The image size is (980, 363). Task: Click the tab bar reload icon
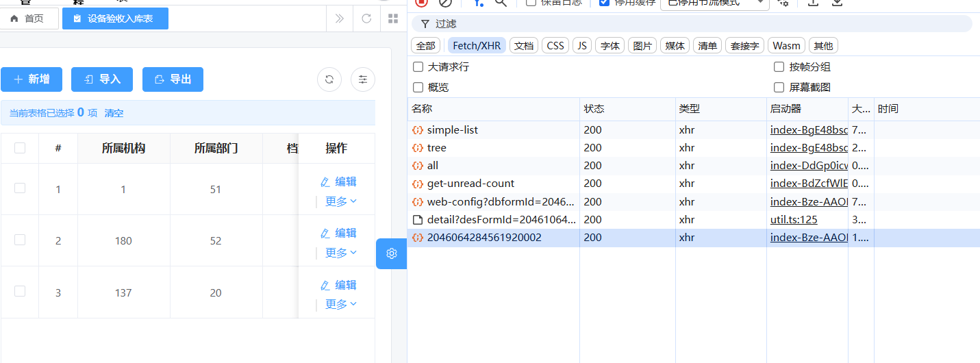tap(366, 18)
